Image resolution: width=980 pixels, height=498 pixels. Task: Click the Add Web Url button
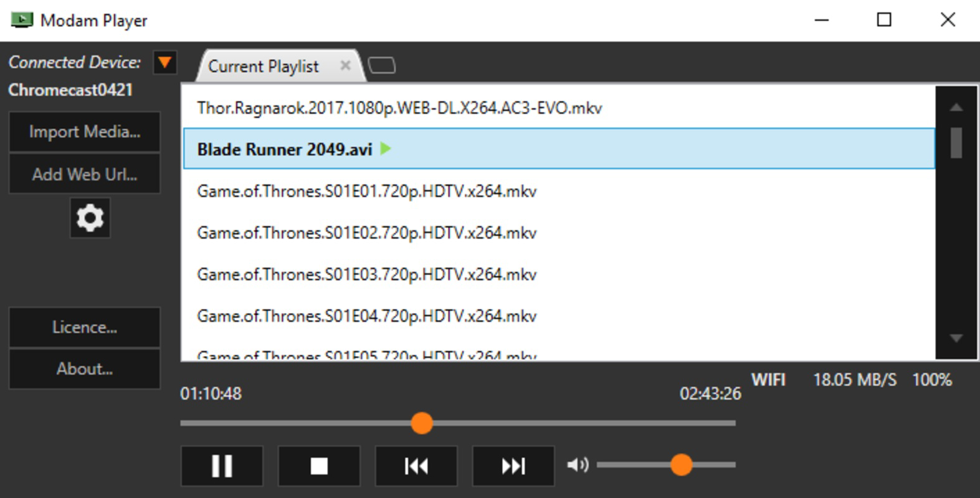84,174
